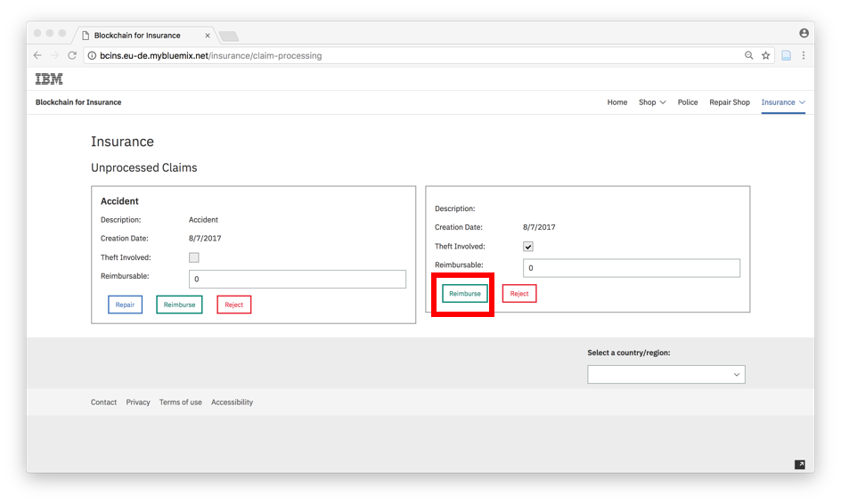
Task: Click the blue extension icon in toolbar
Action: click(x=787, y=55)
